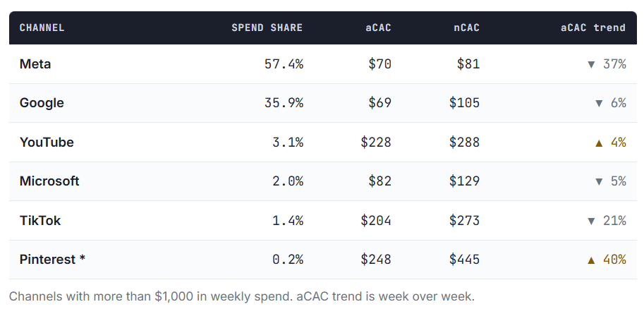Screen dimensions: 644x309
Task: Click the weekly spend footnote text
Action: [241, 296]
